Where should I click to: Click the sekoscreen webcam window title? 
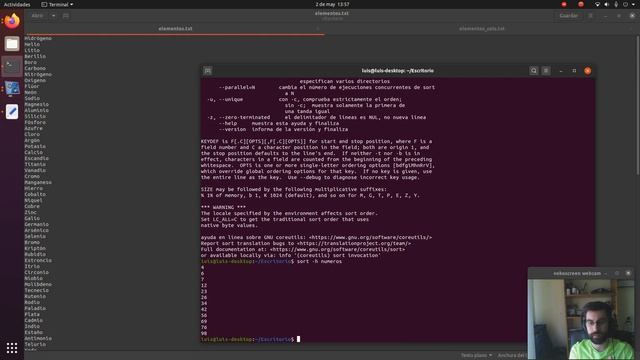577,273
